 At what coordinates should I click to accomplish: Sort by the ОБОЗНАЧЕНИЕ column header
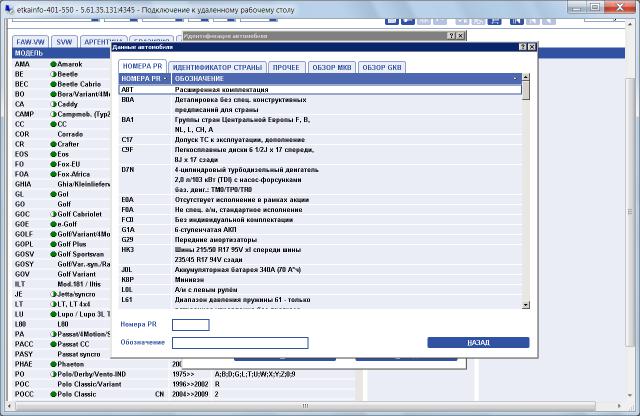coord(346,78)
